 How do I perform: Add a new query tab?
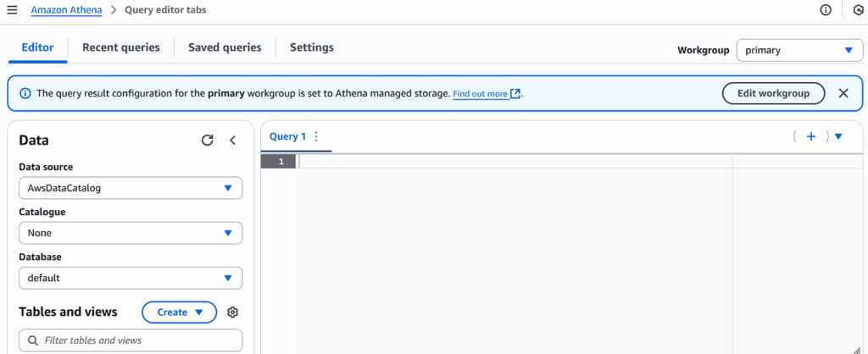coord(810,136)
